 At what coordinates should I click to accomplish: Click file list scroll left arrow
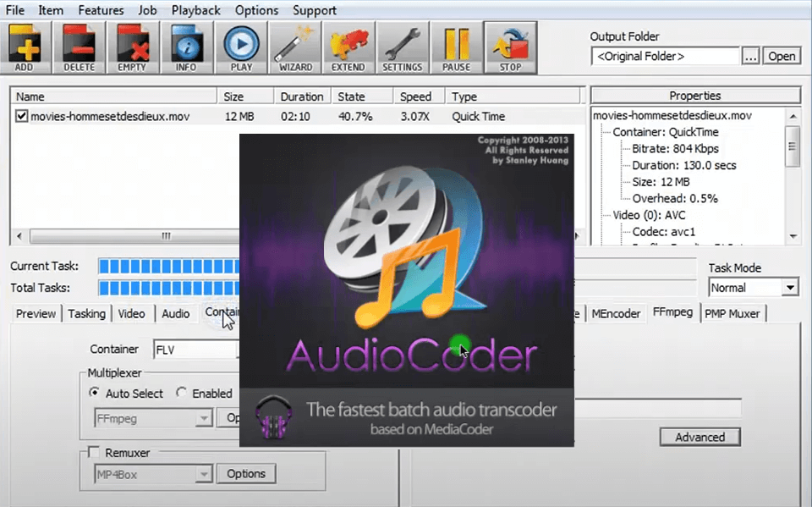[19, 236]
